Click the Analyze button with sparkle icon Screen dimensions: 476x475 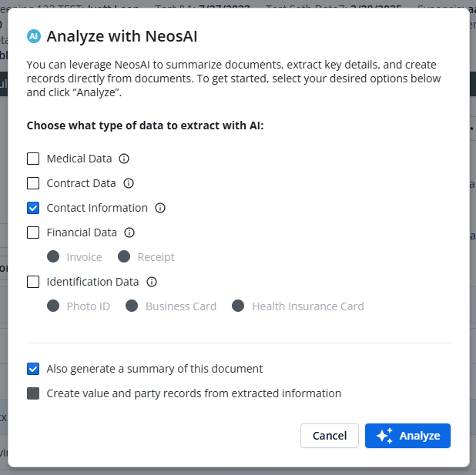tap(407, 436)
